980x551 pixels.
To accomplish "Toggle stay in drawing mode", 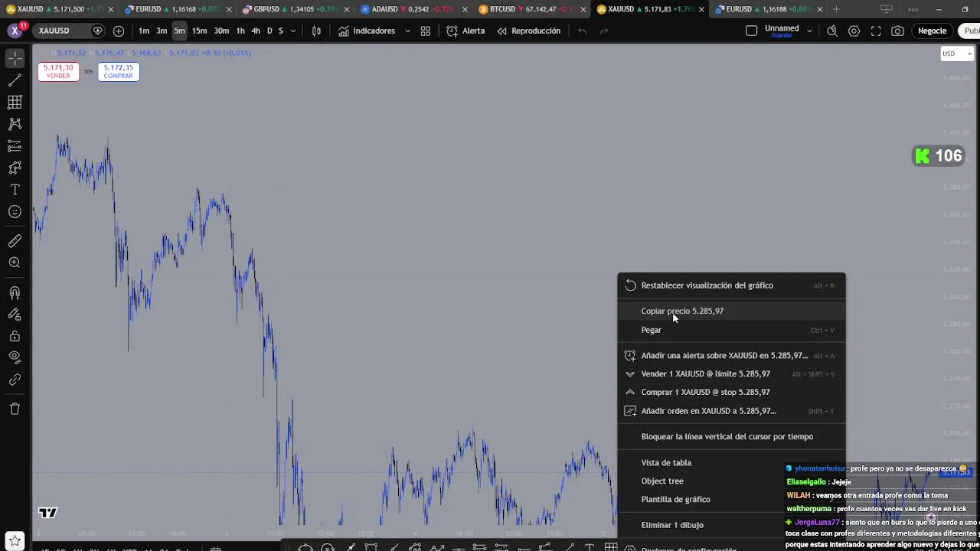I will coord(15,315).
